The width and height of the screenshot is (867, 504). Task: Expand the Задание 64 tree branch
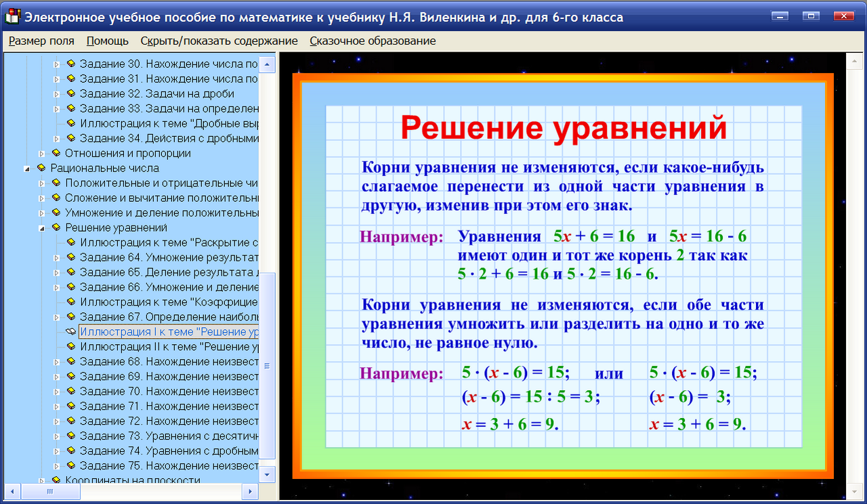click(57, 257)
